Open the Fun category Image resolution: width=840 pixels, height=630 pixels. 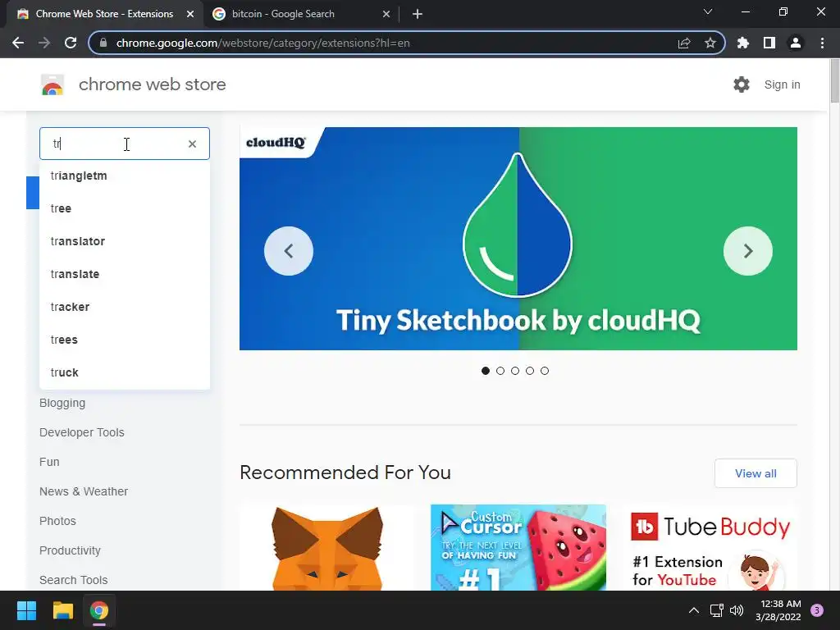pyautogui.click(x=49, y=462)
